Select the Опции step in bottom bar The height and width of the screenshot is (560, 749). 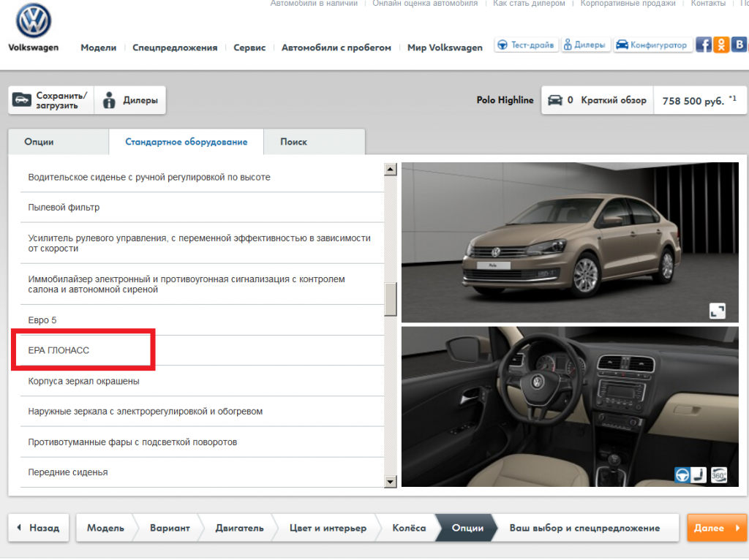[x=467, y=528]
